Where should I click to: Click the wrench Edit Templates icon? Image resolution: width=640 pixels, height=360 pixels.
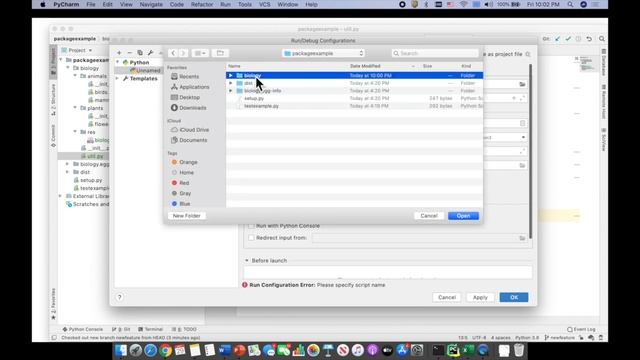click(151, 53)
